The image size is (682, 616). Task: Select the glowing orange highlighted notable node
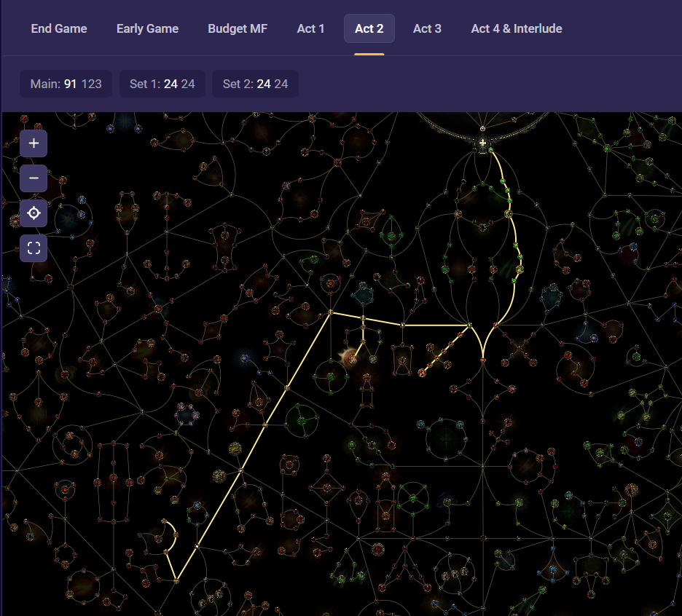tap(352, 357)
